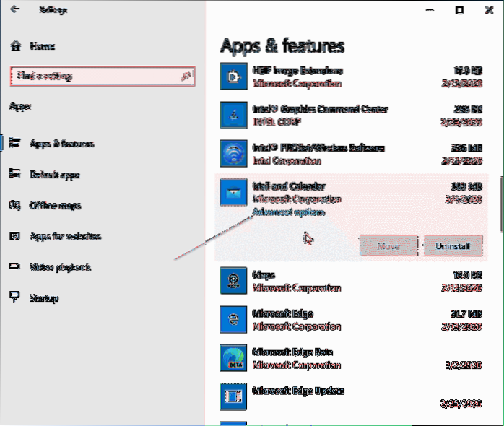
Task: Open Video playback settings
Action: pyautogui.click(x=60, y=267)
